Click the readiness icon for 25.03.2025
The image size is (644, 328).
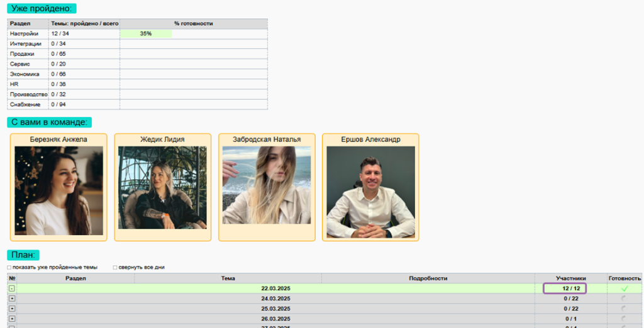tap(625, 309)
